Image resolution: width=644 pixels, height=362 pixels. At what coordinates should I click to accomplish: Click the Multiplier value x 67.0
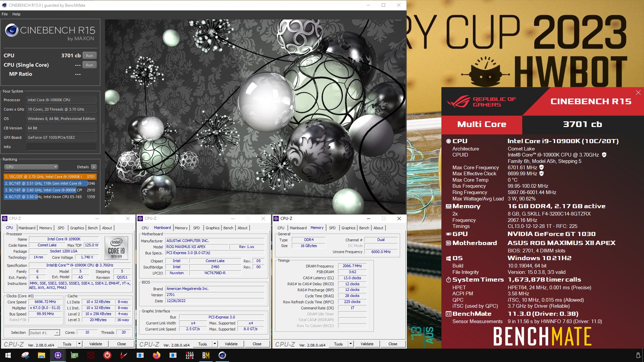[45, 308]
